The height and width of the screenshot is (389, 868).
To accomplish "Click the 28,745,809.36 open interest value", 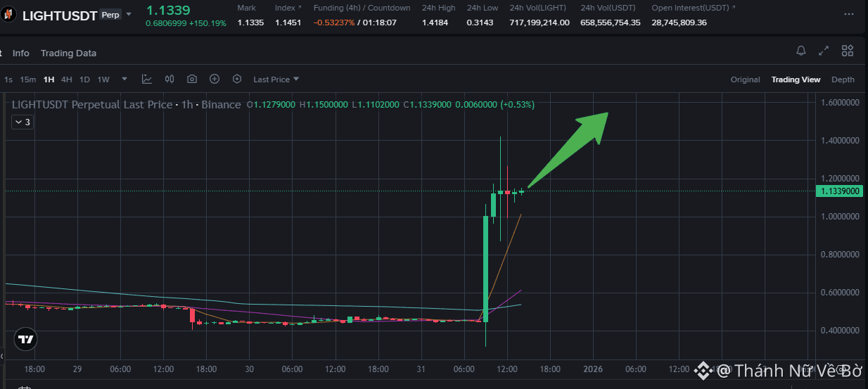I will tap(679, 23).
